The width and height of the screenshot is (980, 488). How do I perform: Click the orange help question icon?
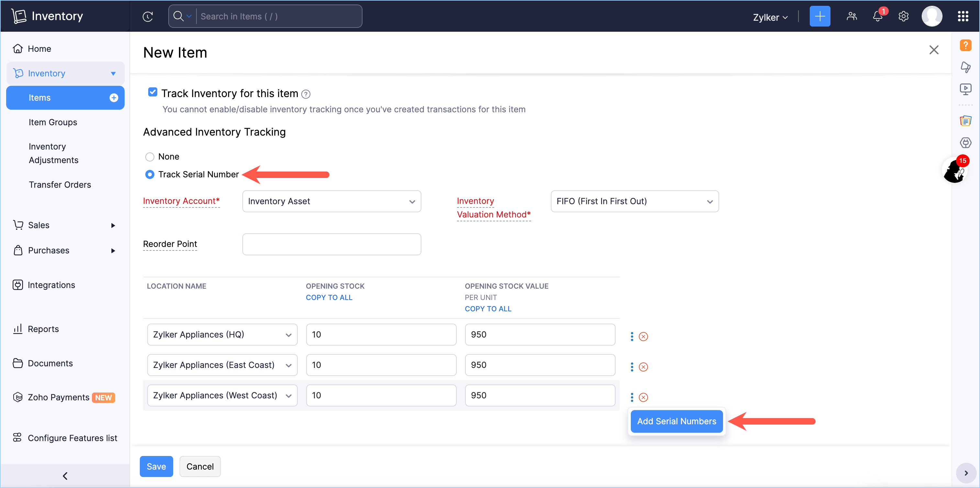[x=965, y=45]
